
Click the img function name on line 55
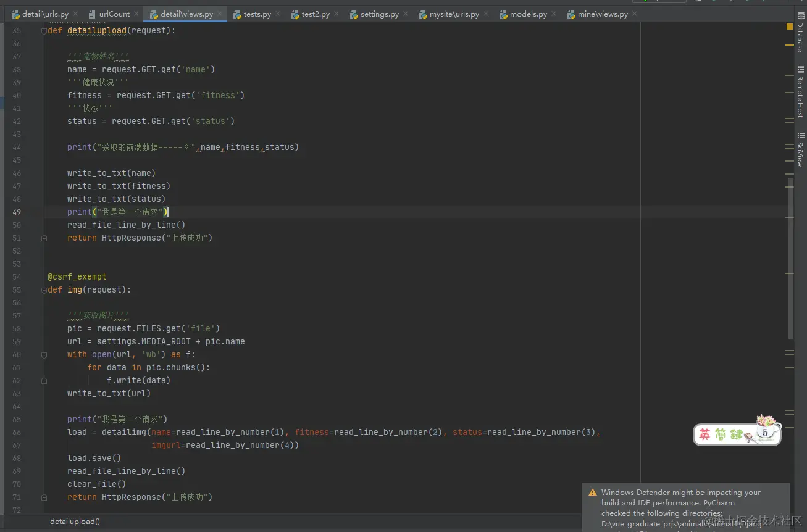click(x=75, y=289)
